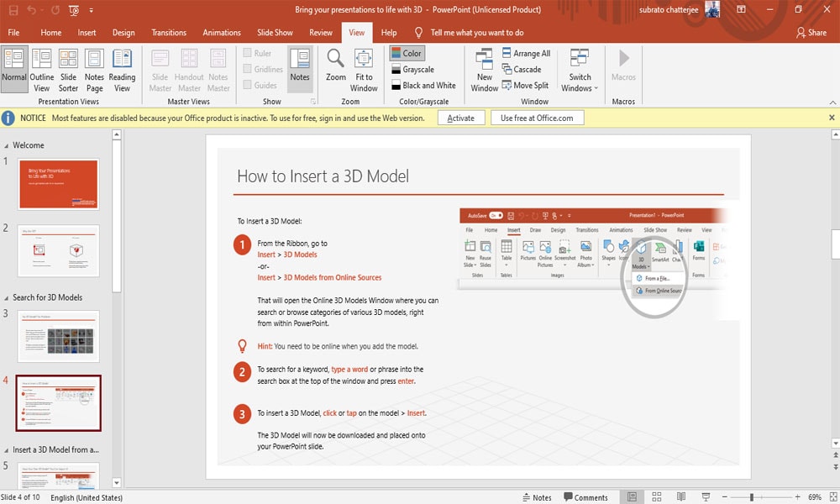The width and height of the screenshot is (840, 504).
Task: Select Color view mode
Action: 407,53
